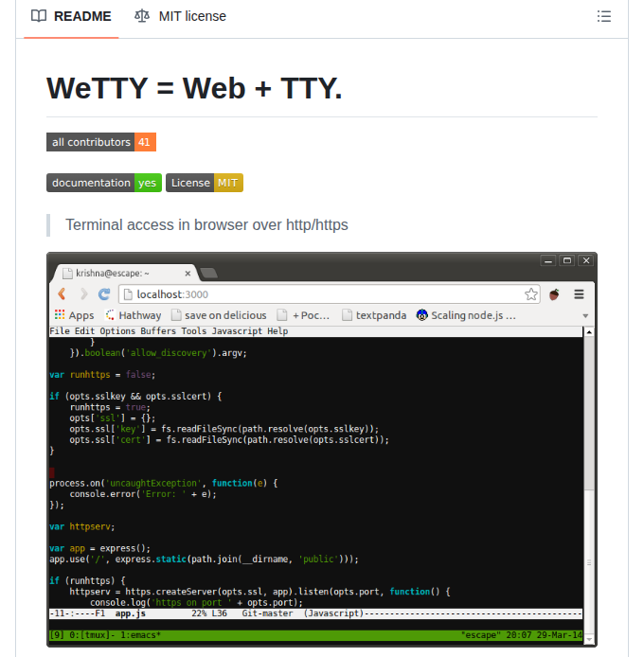Click the MIT license scales icon

click(142, 16)
